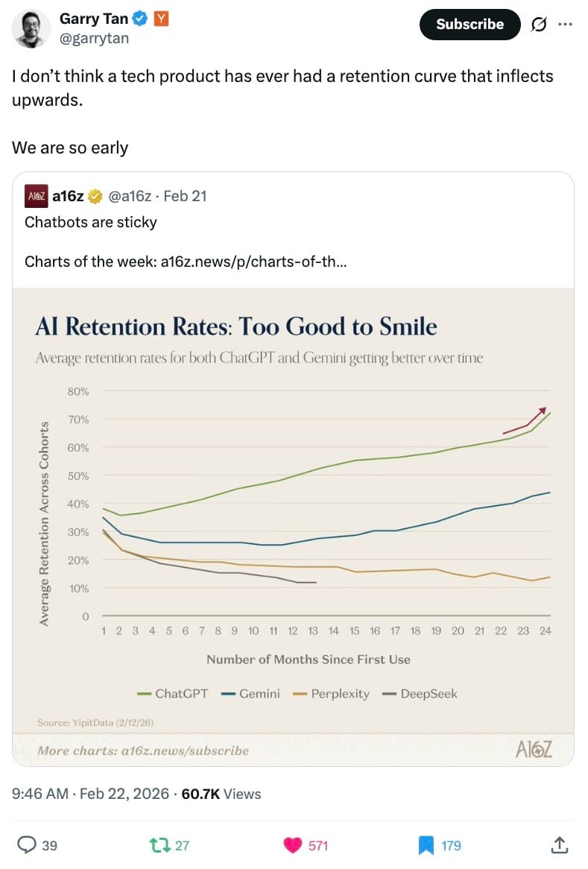
Task: Click the Garry Tan display name
Action: (93, 19)
